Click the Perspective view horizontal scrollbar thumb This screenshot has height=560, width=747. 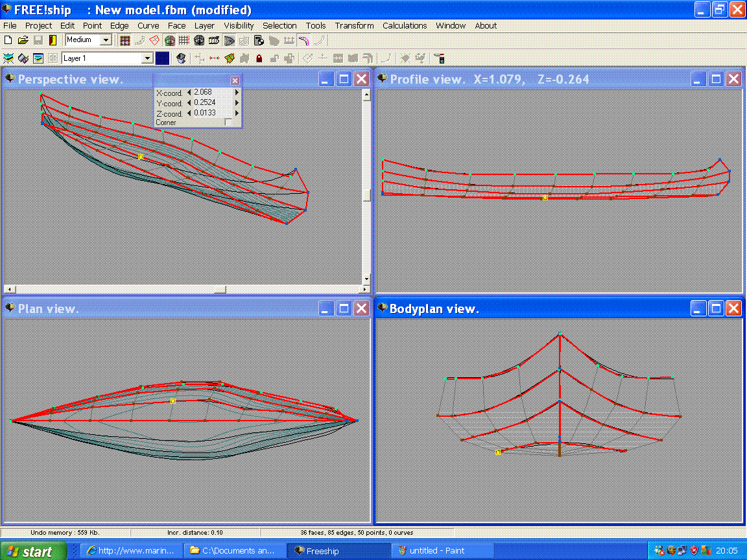click(220, 289)
